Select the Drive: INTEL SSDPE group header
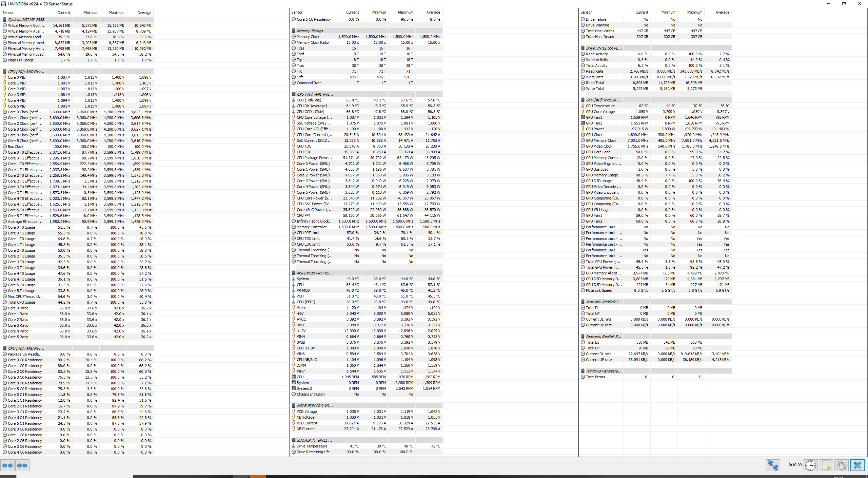Screen dimensions: 868x478 604,48
